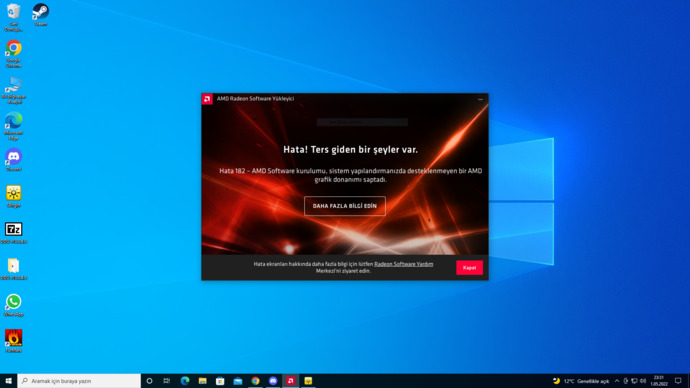Image resolution: width=690 pixels, height=388 pixels.
Task: Open the weather widget showing 12°C
Action: pyautogui.click(x=581, y=381)
